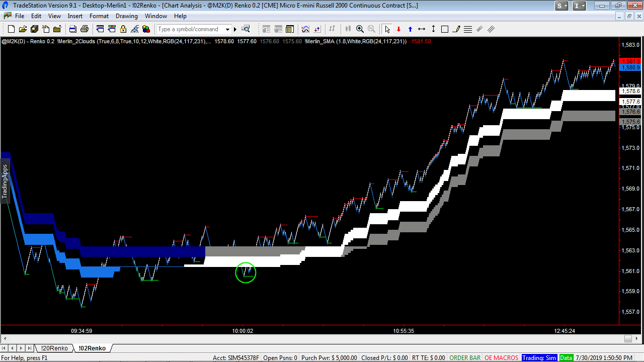
Task: Select the rectangle drawing tool
Action: (445, 29)
